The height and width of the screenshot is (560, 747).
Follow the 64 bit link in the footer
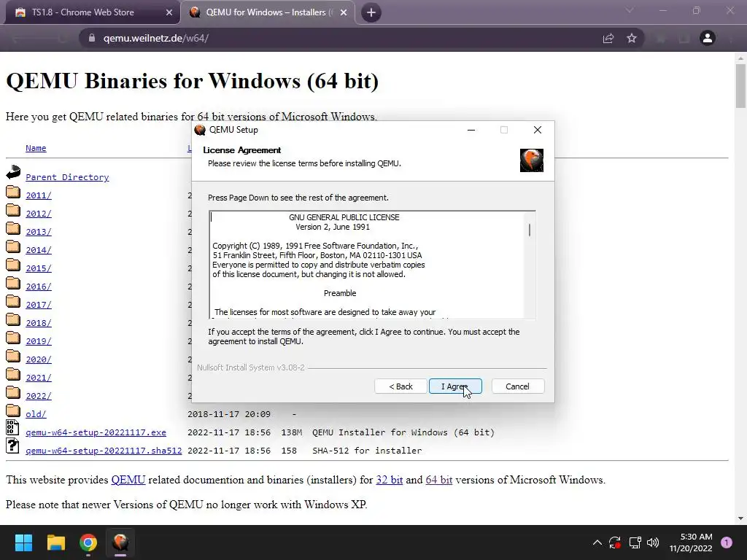(438, 480)
